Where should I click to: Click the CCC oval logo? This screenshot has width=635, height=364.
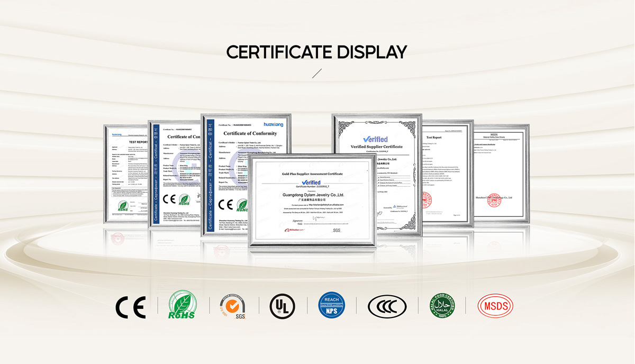coord(387,306)
